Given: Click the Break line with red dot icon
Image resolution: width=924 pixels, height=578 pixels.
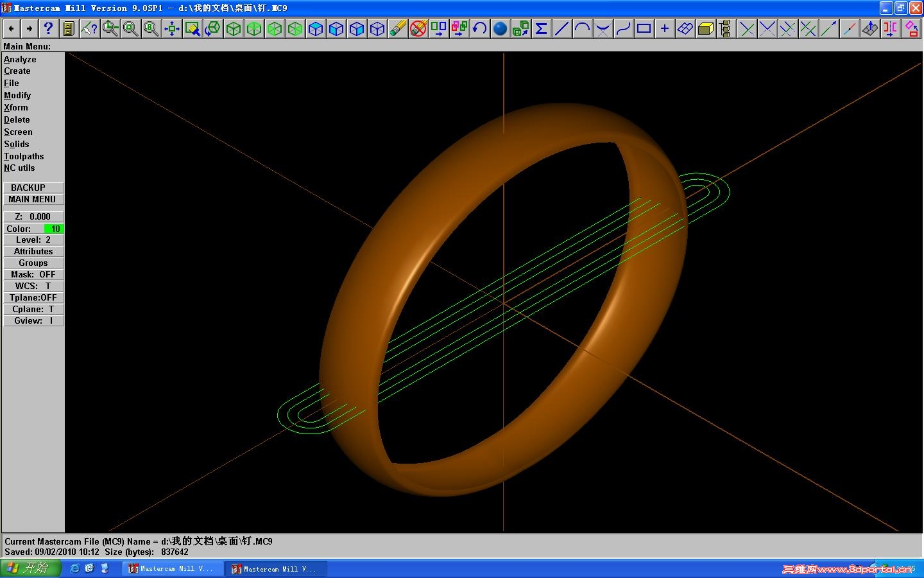Looking at the screenshot, I should (849, 28).
